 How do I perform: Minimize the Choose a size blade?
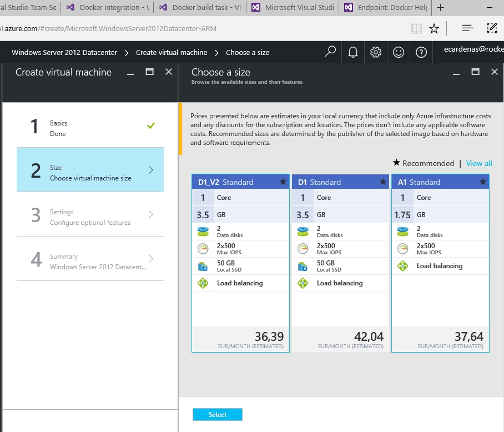tap(456, 74)
